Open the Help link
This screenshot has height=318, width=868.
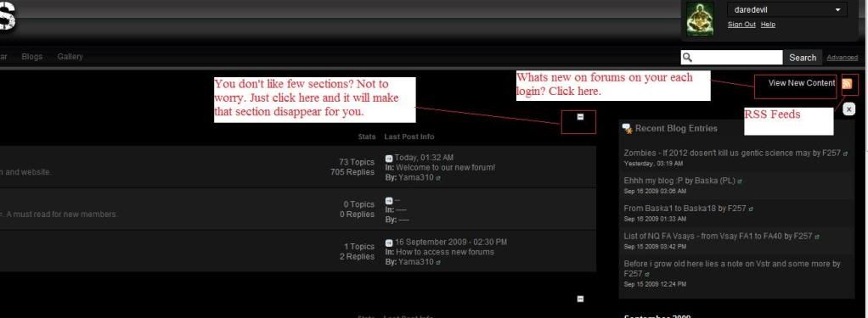click(x=768, y=25)
